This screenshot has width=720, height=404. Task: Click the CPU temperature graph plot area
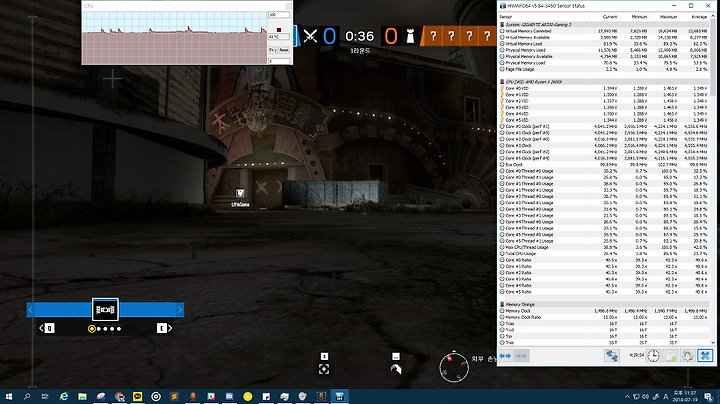pos(174,38)
